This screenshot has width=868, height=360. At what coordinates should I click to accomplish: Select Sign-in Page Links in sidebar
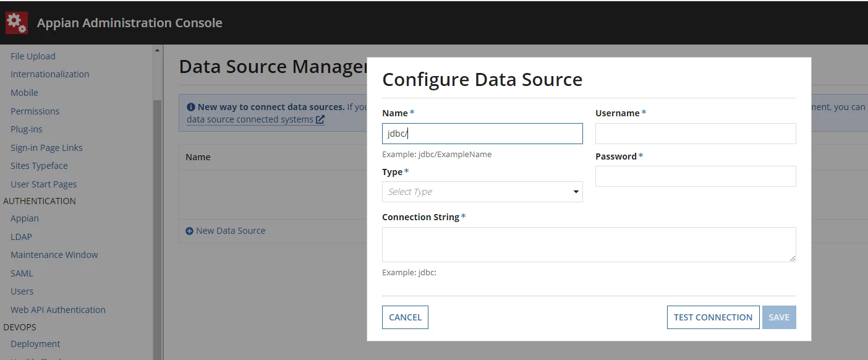click(46, 148)
